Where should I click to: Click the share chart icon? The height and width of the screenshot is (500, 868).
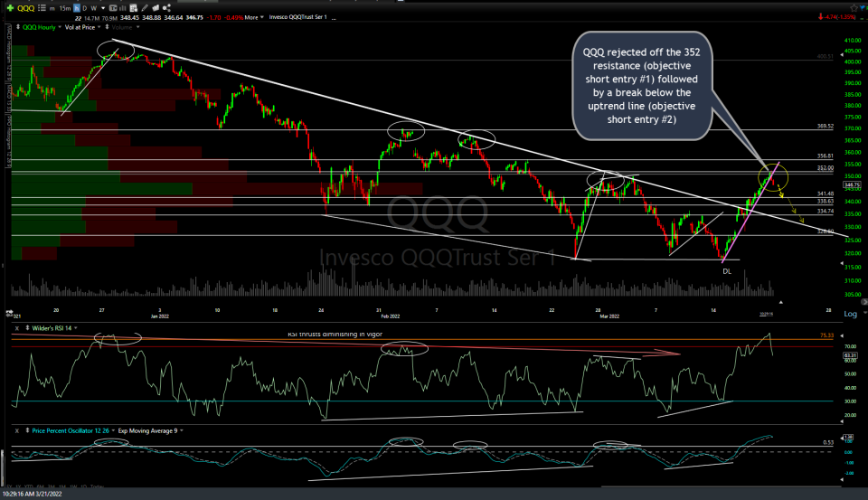166,8
